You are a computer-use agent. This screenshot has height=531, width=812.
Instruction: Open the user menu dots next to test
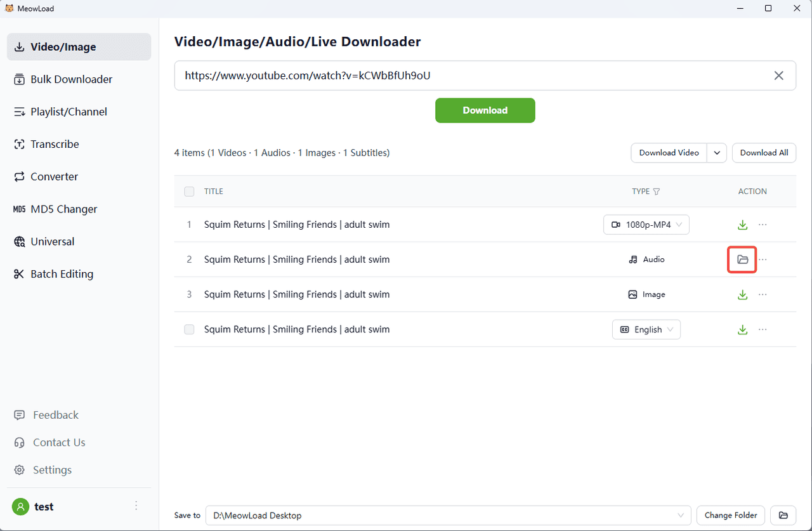(136, 506)
